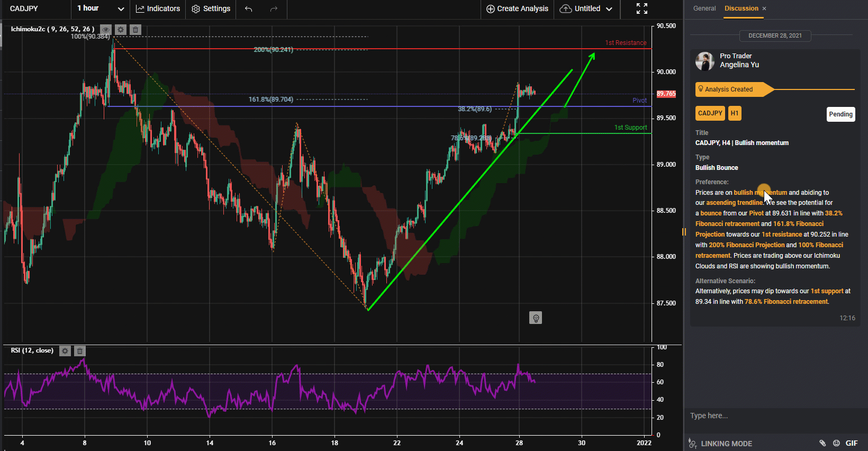Screen dimensions: 868x451
Task: Open RSI indicator settings gear
Action: [x=65, y=351]
